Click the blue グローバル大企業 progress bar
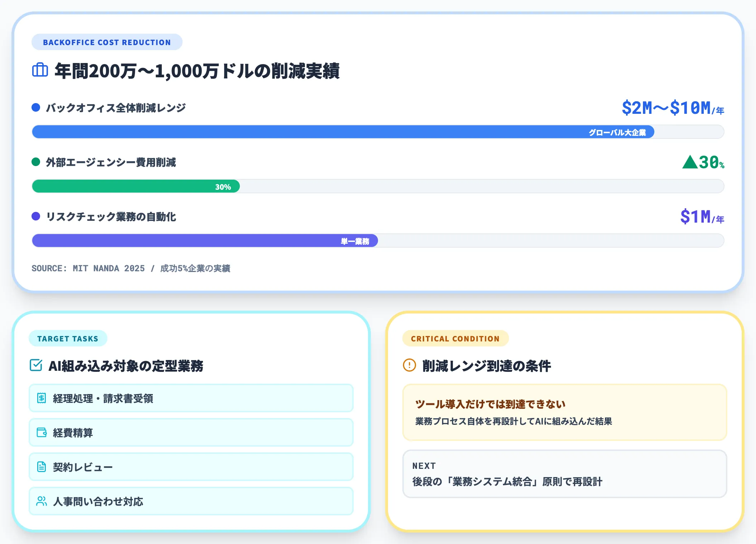The width and height of the screenshot is (756, 544). 343,132
